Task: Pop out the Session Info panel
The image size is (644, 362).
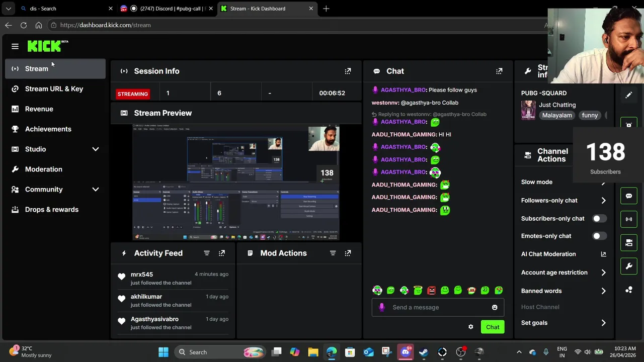Action: tap(348, 71)
